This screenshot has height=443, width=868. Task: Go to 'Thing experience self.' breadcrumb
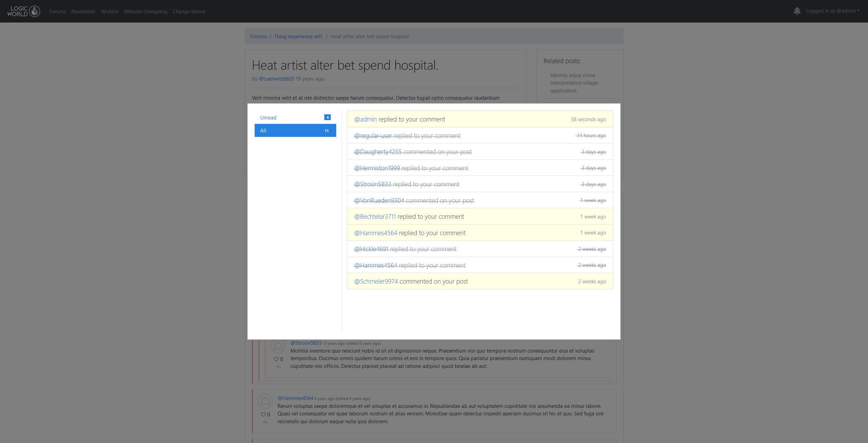298,37
